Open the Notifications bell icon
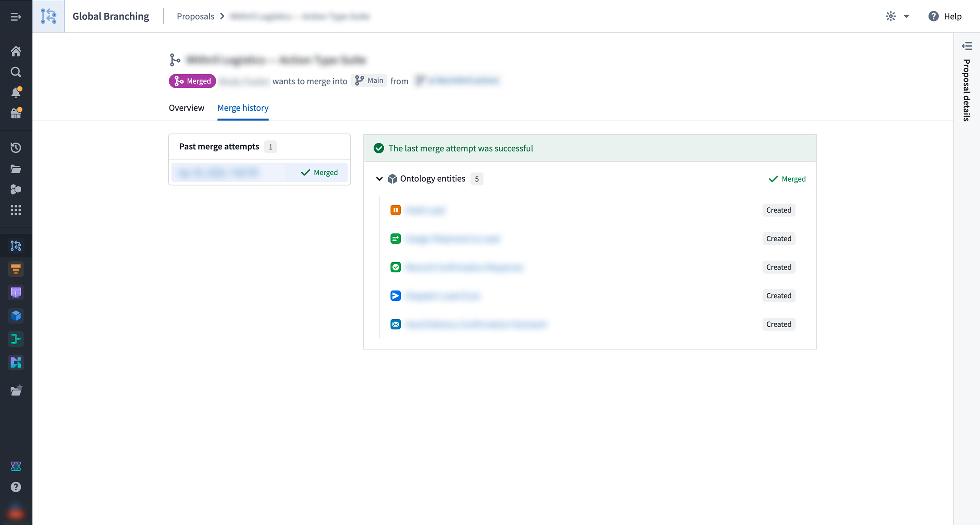The image size is (980, 525). click(x=16, y=92)
